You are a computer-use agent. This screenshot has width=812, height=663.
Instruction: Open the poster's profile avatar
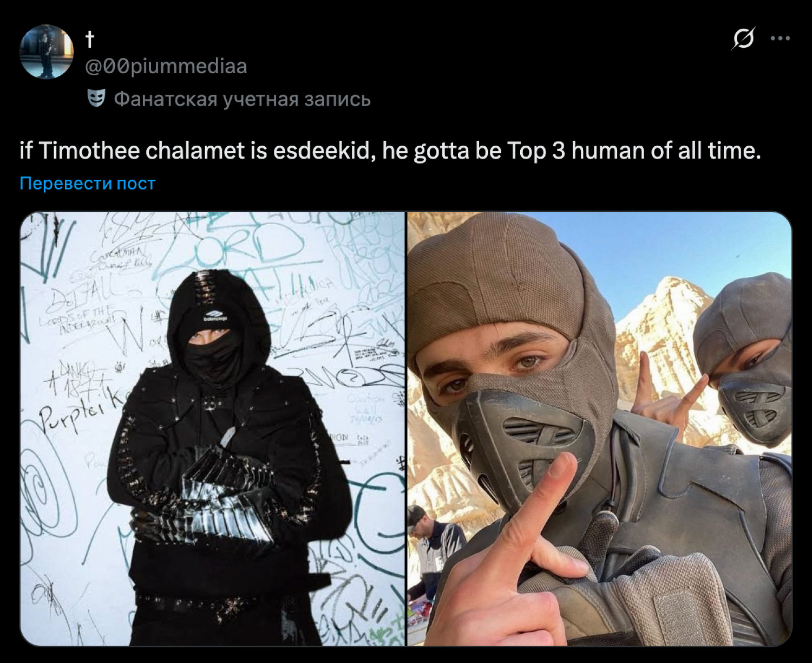46,52
